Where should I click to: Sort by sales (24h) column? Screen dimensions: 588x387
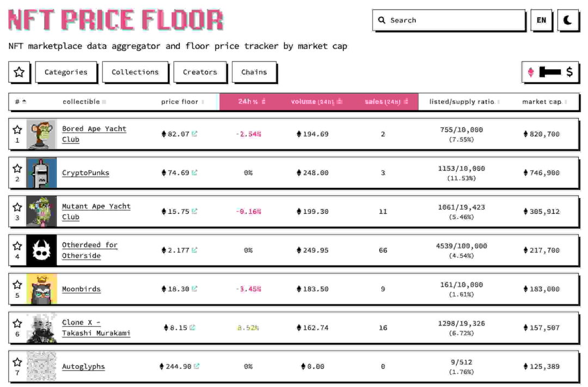click(386, 102)
